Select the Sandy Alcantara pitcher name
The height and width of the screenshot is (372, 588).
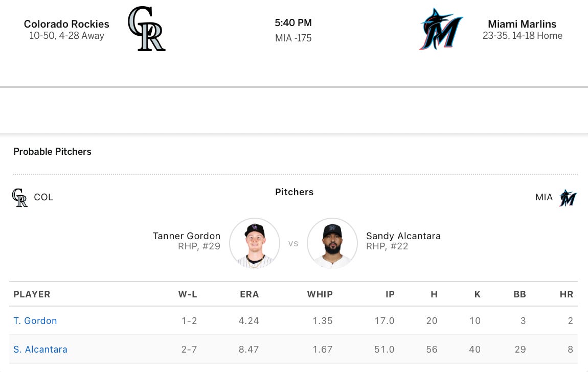tap(403, 236)
